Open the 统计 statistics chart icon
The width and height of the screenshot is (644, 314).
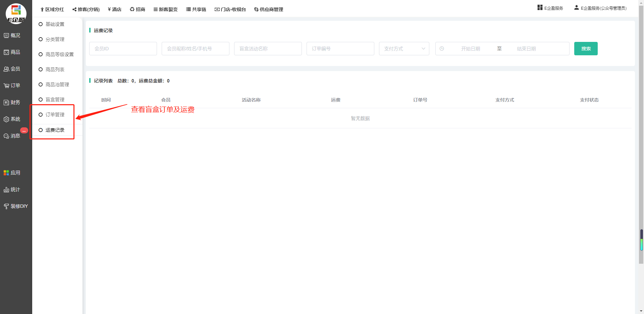(6, 190)
